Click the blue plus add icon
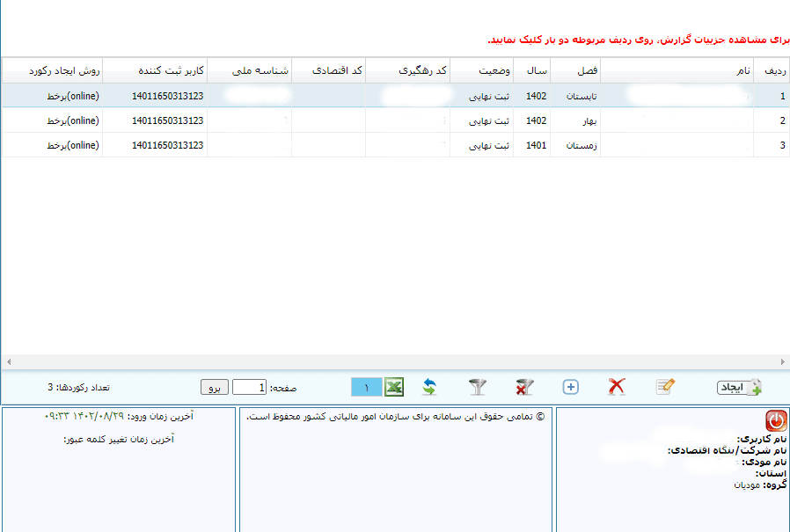790x532 pixels. (570, 387)
